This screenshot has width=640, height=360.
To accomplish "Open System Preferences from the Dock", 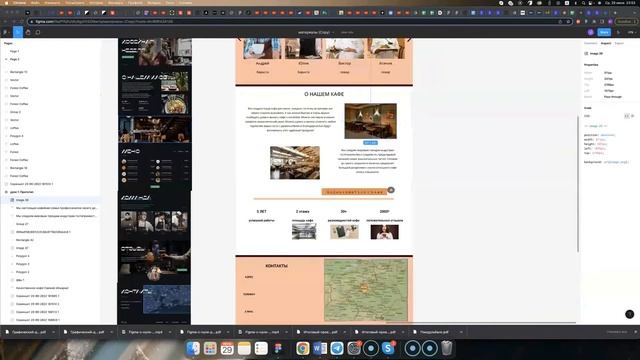I will tap(354, 348).
